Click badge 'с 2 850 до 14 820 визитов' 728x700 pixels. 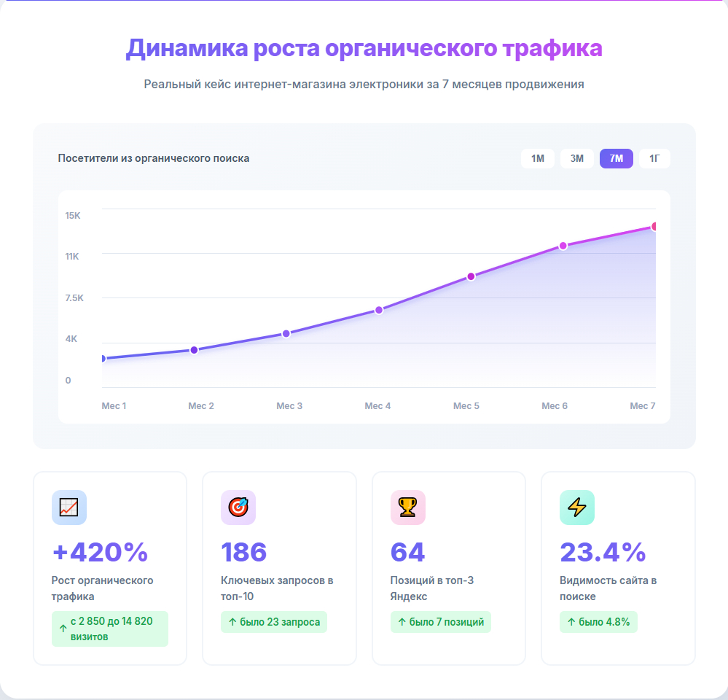tap(110, 629)
